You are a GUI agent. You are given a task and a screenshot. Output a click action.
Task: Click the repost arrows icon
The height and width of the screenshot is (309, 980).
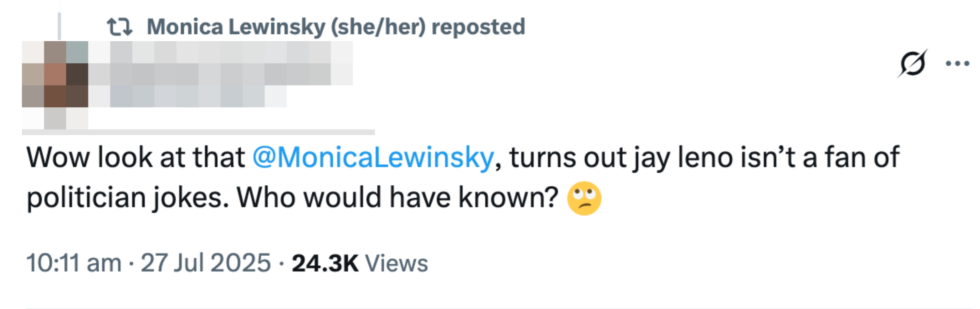click(120, 27)
